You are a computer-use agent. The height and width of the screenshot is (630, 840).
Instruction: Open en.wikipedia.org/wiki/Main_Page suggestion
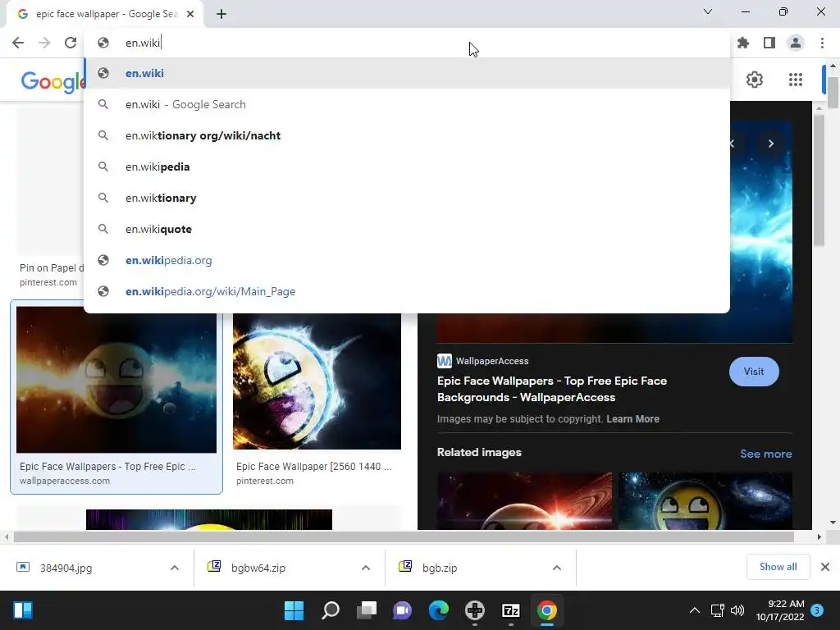(x=407, y=291)
